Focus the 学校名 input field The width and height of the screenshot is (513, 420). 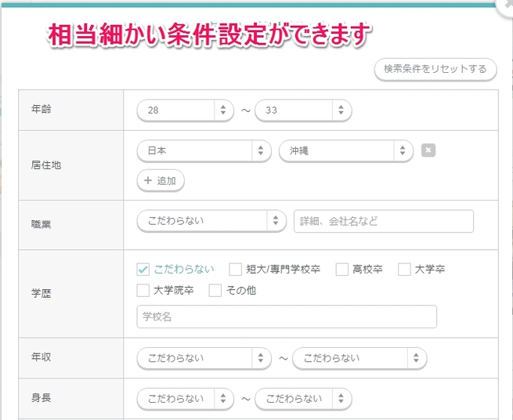point(287,317)
